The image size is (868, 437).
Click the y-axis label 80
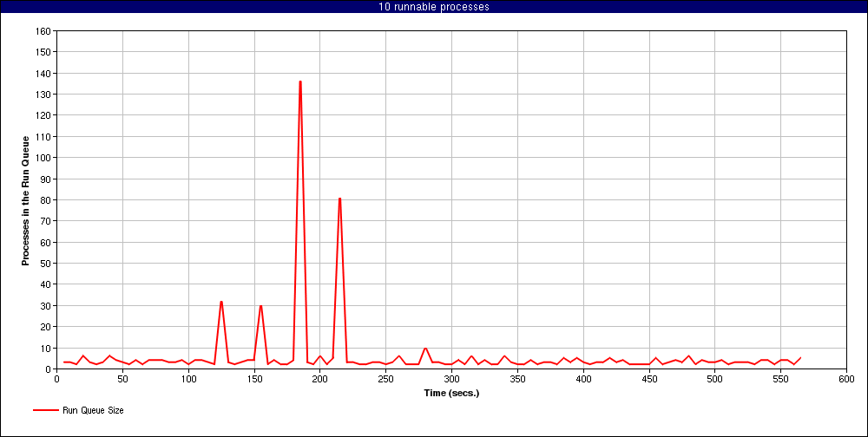(x=47, y=199)
